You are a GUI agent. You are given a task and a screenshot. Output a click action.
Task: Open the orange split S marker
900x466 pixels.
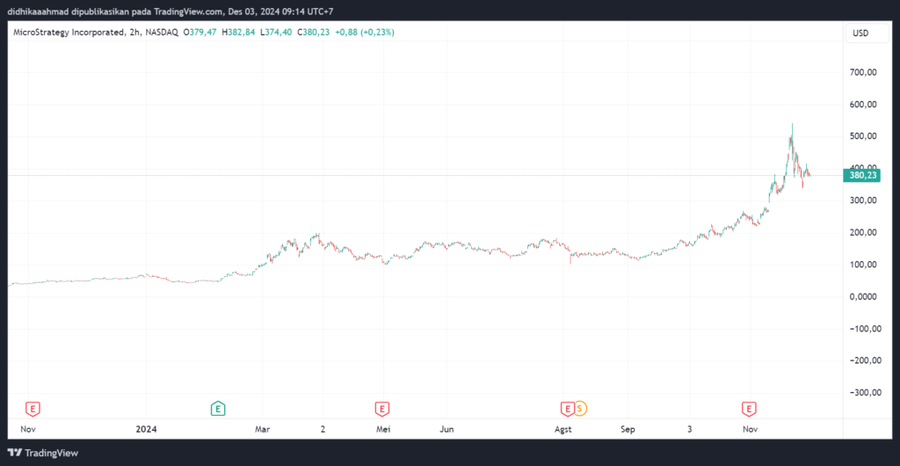pos(580,408)
